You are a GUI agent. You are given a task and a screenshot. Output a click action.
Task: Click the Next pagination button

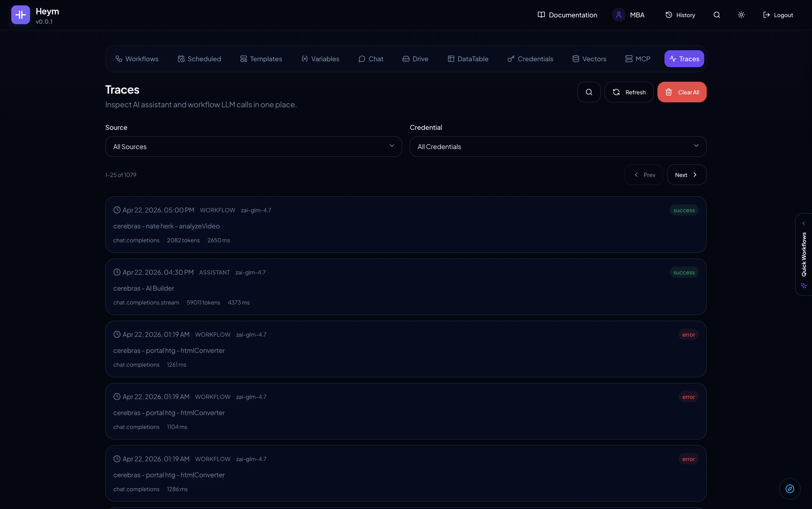686,174
